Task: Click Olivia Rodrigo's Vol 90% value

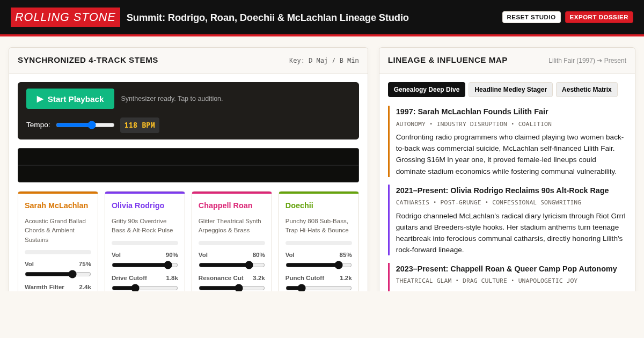Action: (172, 255)
